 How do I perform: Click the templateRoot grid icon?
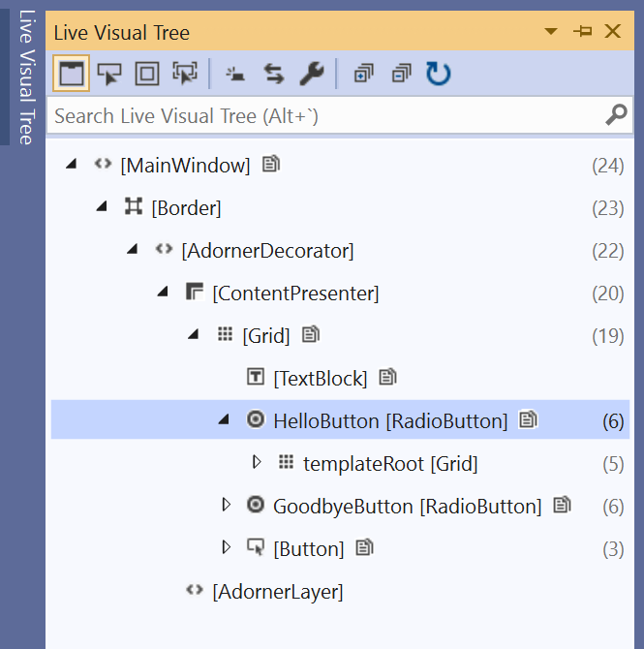(x=286, y=462)
